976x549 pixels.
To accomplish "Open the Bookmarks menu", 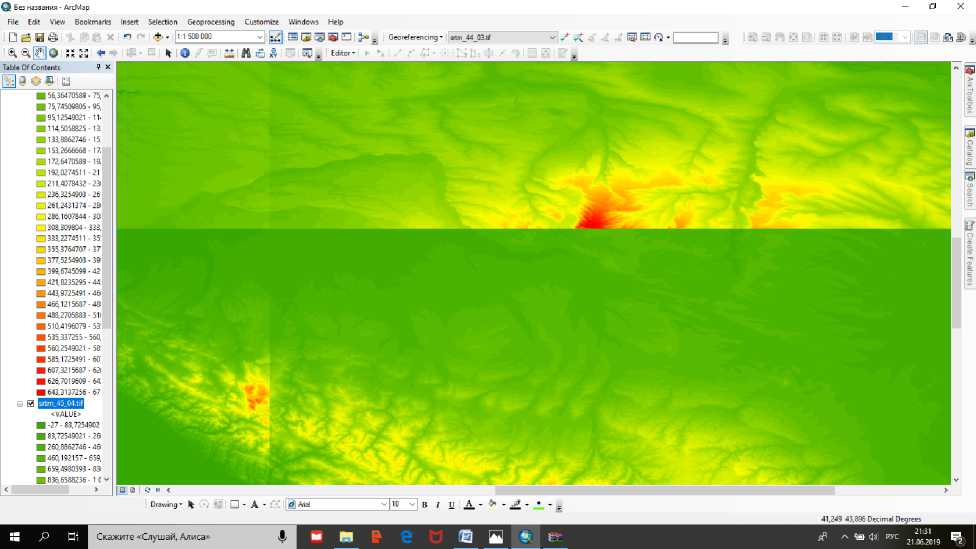I will coord(93,21).
